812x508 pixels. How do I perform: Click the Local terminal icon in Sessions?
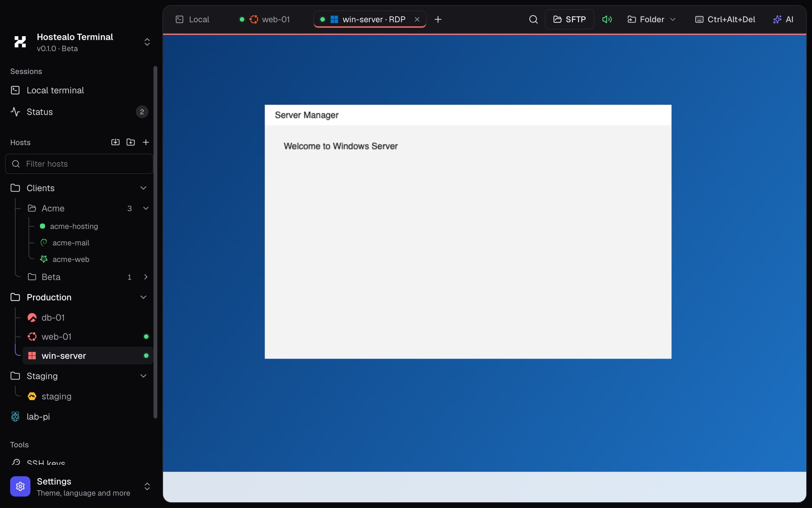coord(15,90)
